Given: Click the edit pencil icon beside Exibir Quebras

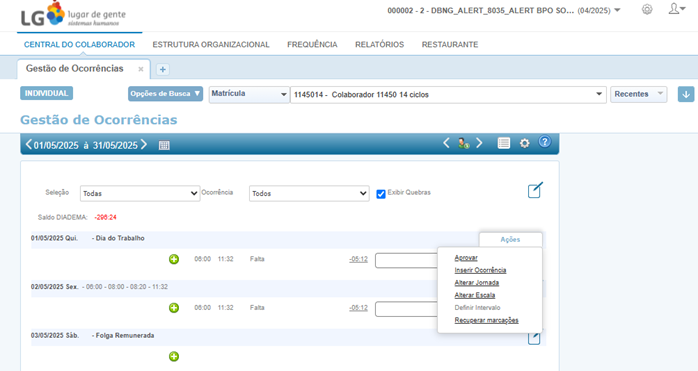Looking at the screenshot, I should pos(535,190).
